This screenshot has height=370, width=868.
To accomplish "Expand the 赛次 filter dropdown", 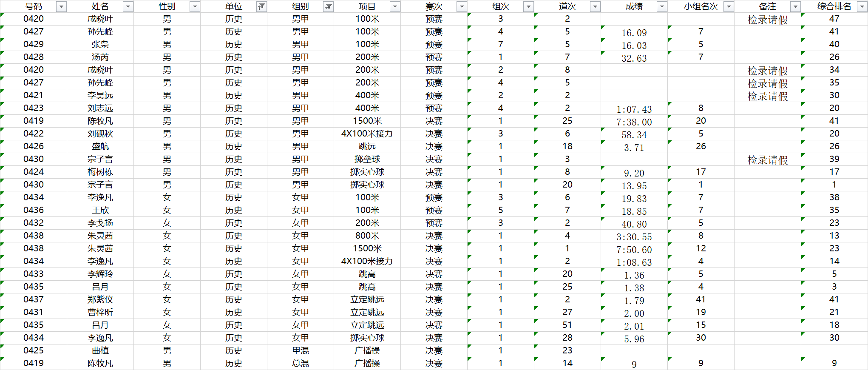I will tap(462, 6).
